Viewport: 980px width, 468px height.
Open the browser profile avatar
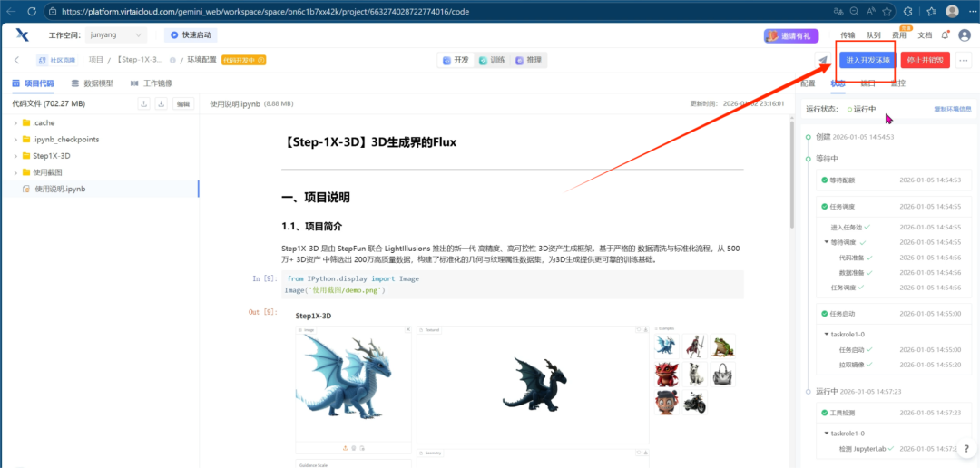(952, 11)
